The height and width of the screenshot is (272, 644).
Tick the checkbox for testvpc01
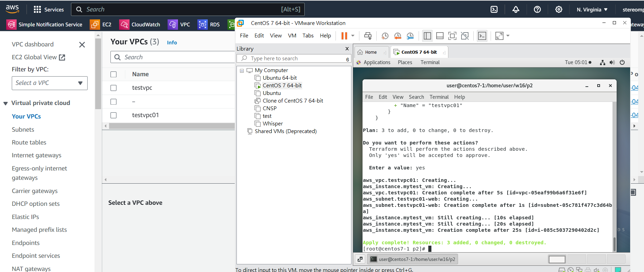[114, 115]
